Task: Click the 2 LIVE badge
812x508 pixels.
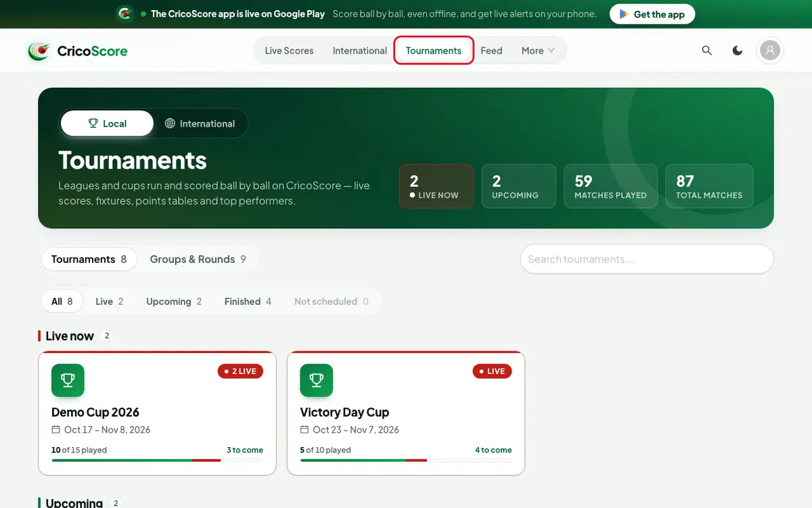Action: pos(240,371)
